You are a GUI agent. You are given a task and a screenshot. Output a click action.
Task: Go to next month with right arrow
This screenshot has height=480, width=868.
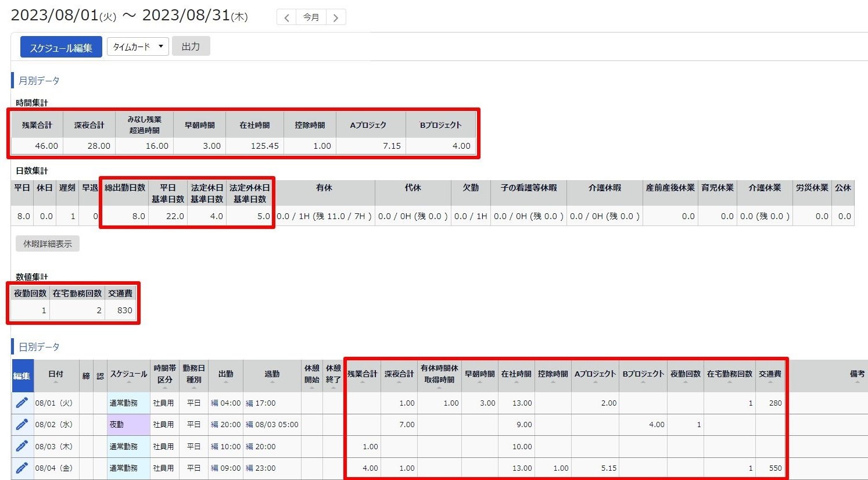(336, 17)
